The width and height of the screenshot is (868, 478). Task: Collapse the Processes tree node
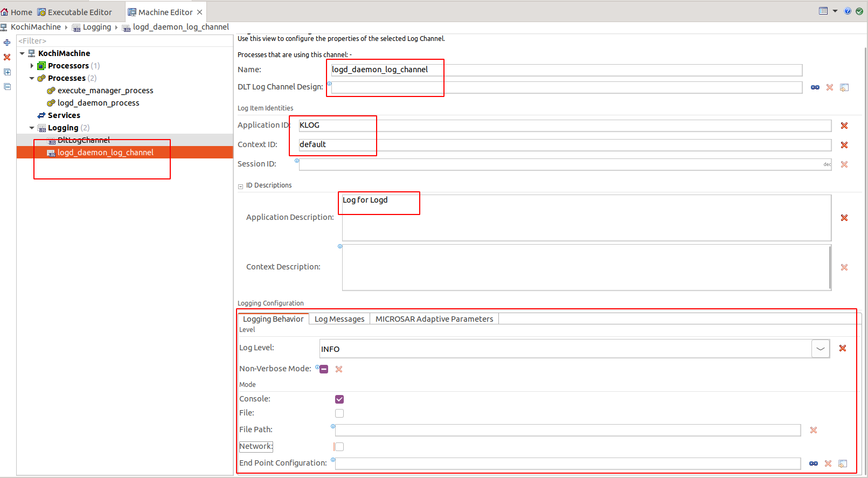point(32,78)
